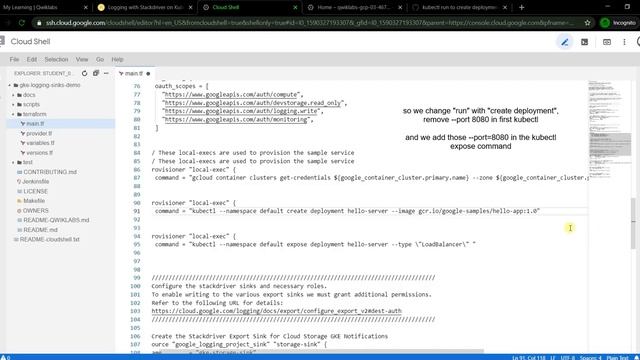The height and width of the screenshot is (360, 640).
Task: Open the Jenkinsfile
Action: coord(36,182)
